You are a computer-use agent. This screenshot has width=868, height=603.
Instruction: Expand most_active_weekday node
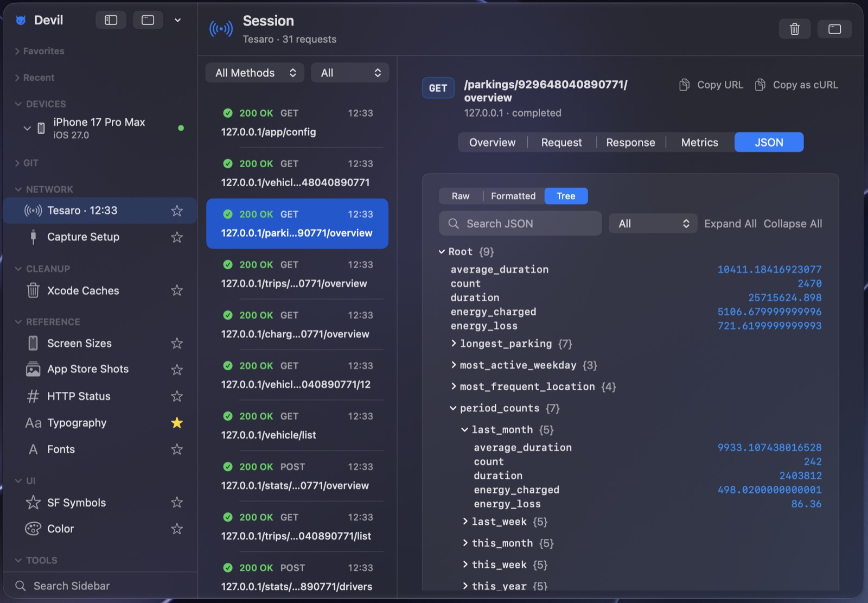coord(454,365)
